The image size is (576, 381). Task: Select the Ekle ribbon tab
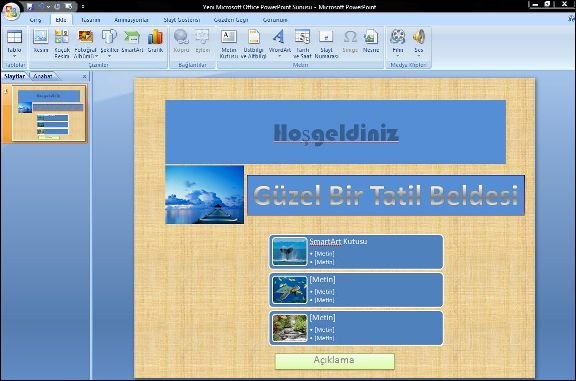coord(61,20)
